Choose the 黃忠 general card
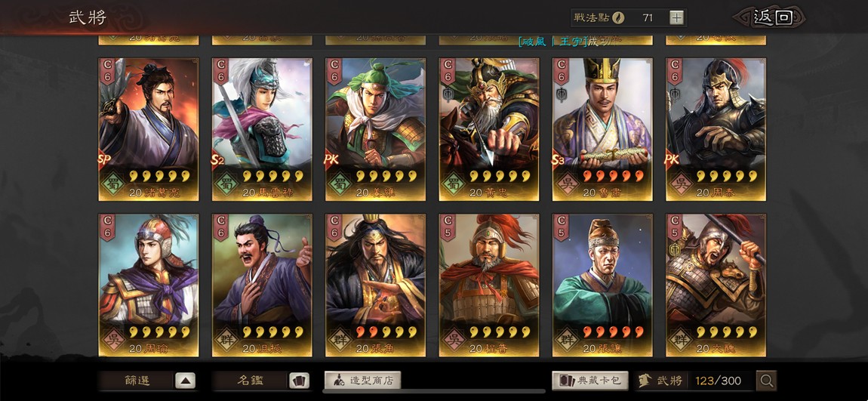The width and height of the screenshot is (868, 401). (489, 130)
